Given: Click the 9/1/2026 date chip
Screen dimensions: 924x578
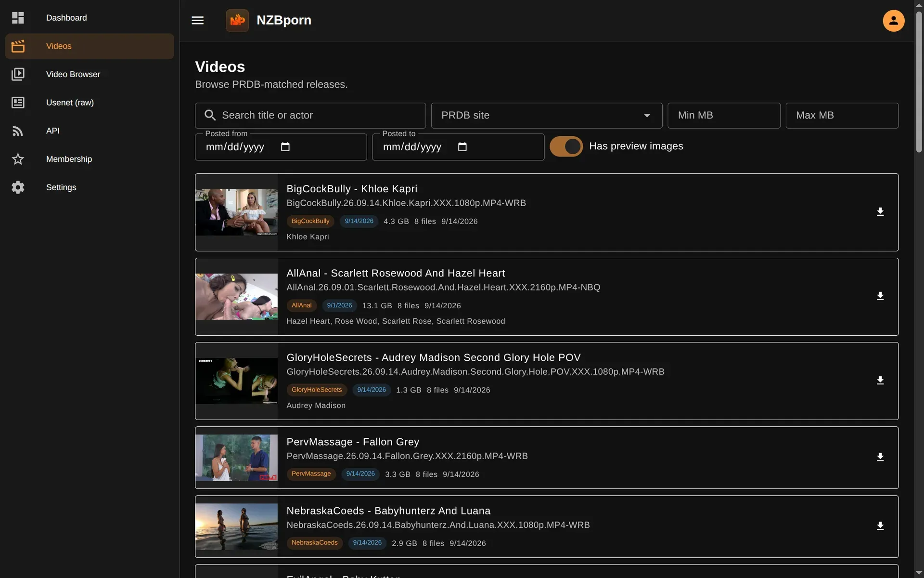Looking at the screenshot, I should (339, 305).
